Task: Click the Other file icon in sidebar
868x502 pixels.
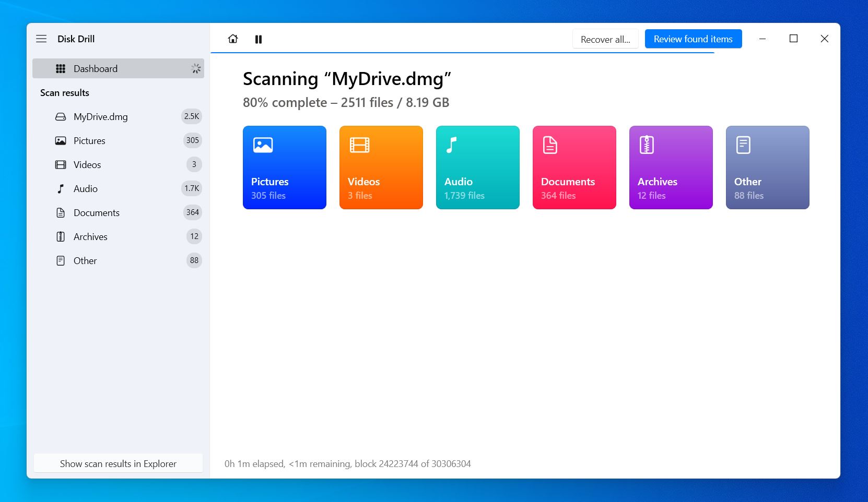Action: (61, 261)
